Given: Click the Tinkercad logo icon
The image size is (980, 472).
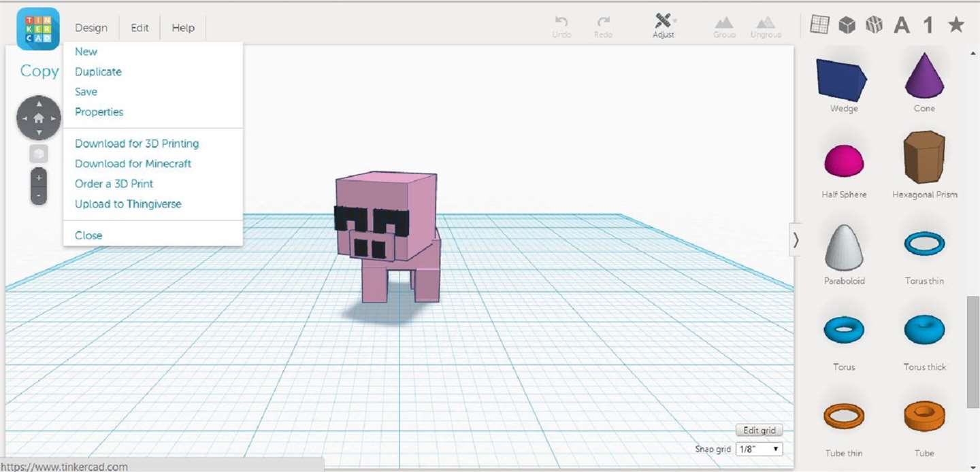Looking at the screenshot, I should click(38, 28).
